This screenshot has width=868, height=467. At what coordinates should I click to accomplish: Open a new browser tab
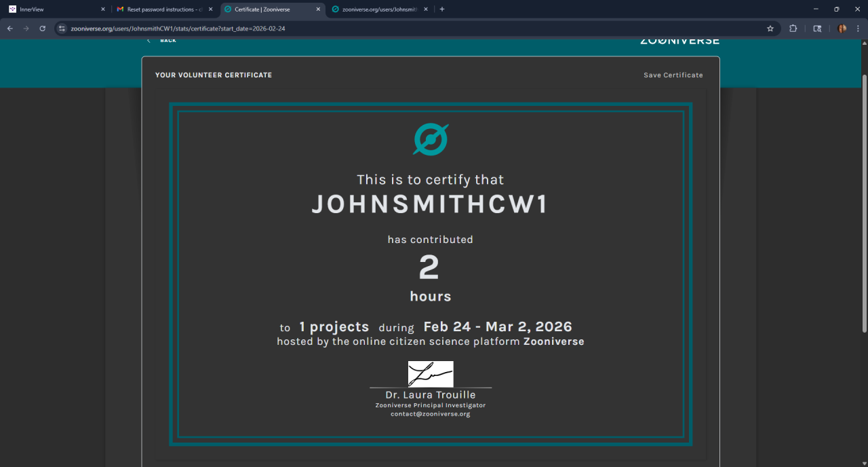(x=442, y=10)
